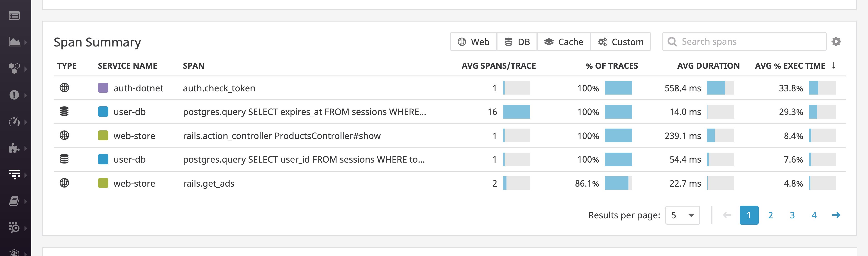The image size is (868, 256).
Task: Open the span summary settings gear
Action: point(836,41)
